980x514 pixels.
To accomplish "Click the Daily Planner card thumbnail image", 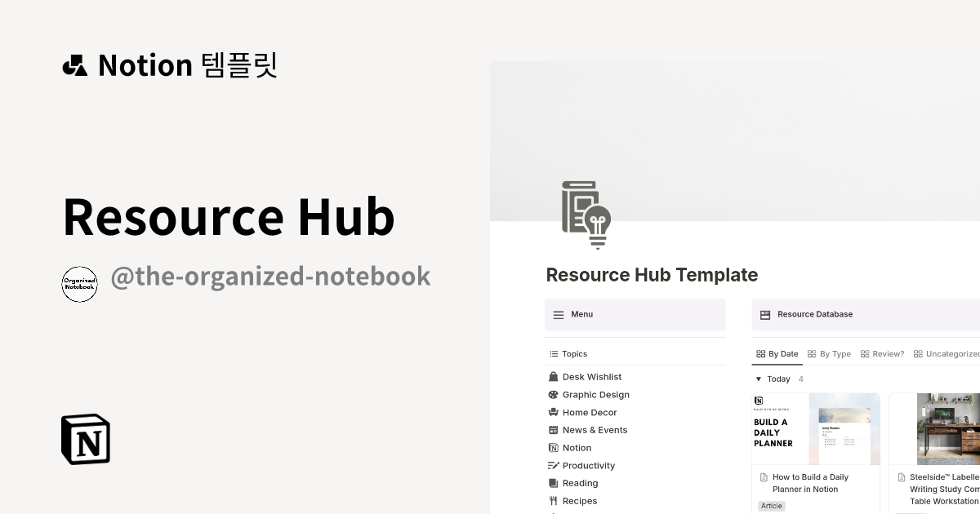I will point(816,428).
